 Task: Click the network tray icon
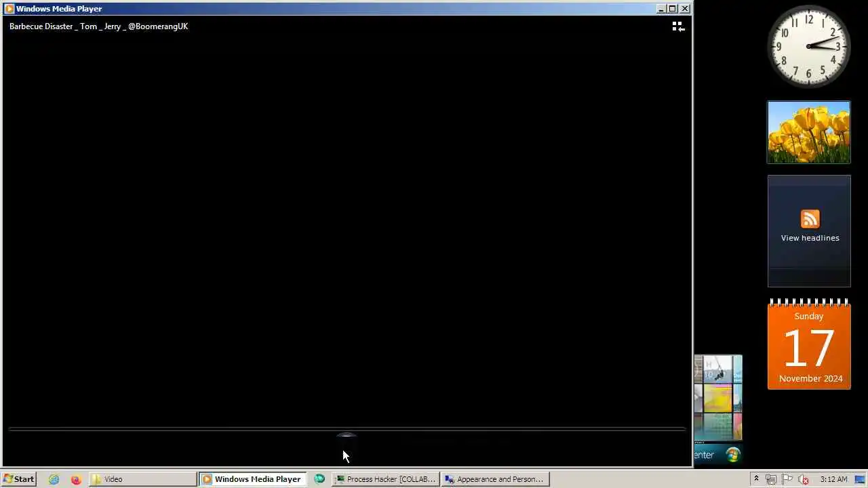tap(771, 479)
